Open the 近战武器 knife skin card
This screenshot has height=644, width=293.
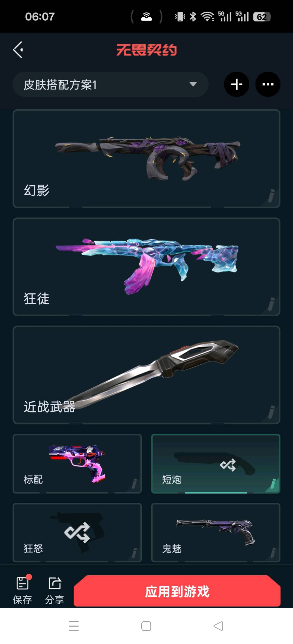pyautogui.click(x=146, y=375)
